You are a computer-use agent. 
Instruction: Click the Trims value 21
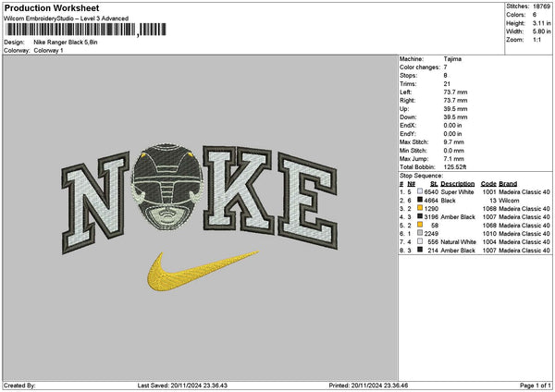click(447, 84)
